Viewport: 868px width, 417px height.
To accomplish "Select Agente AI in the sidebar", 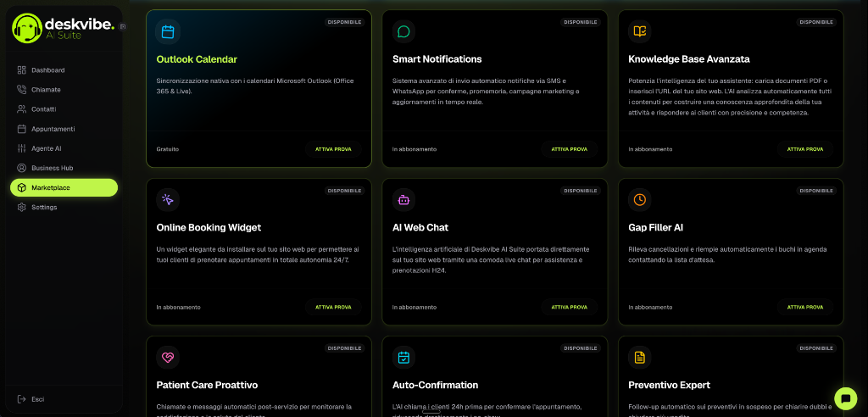I will (x=46, y=148).
